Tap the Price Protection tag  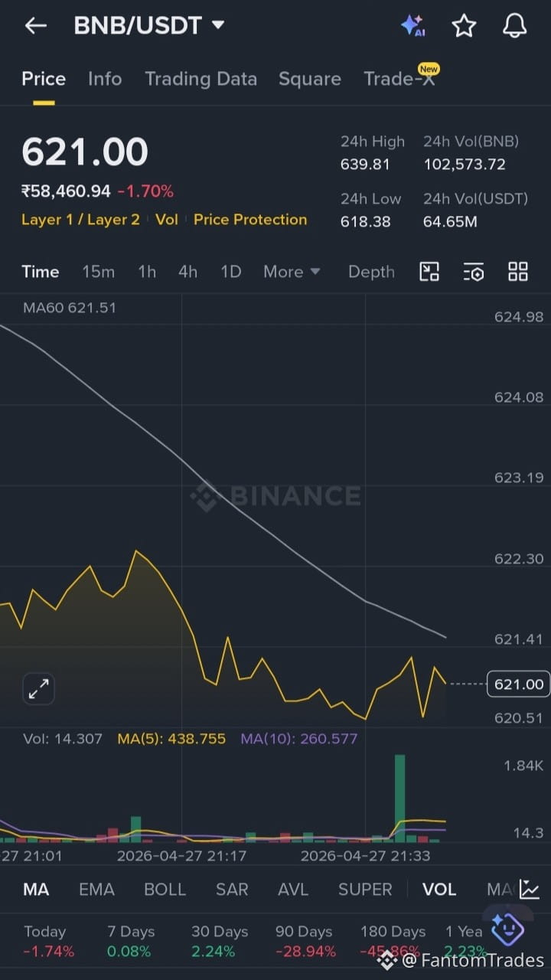250,220
